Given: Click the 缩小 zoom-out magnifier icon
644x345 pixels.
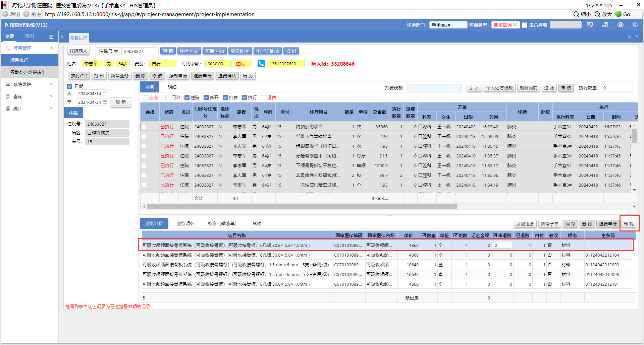Looking at the screenshot, I should point(576,14).
